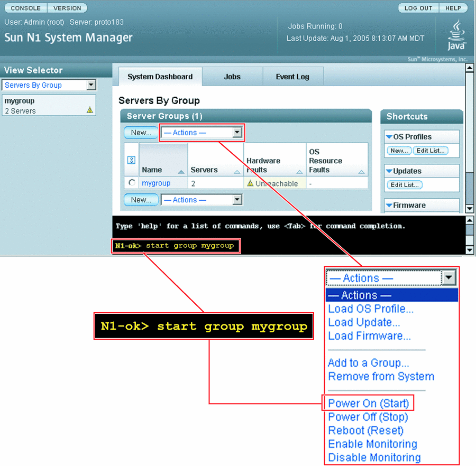Click console scrollbar down arrow
This screenshot has width=476, height=466.
[469, 250]
